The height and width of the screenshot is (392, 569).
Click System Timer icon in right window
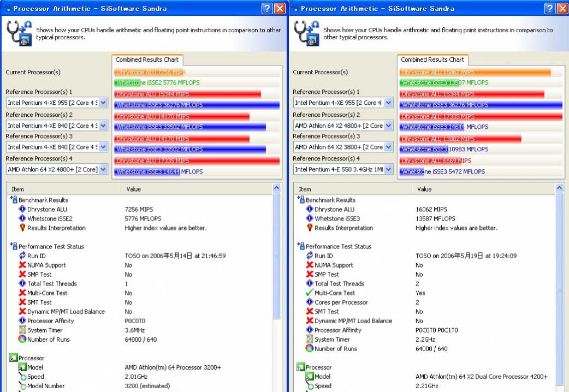click(x=310, y=339)
